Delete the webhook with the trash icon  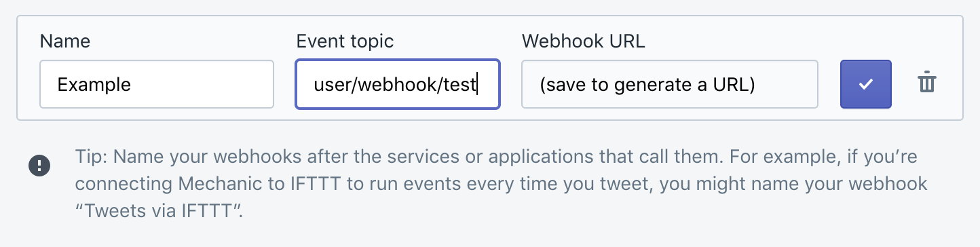click(926, 83)
